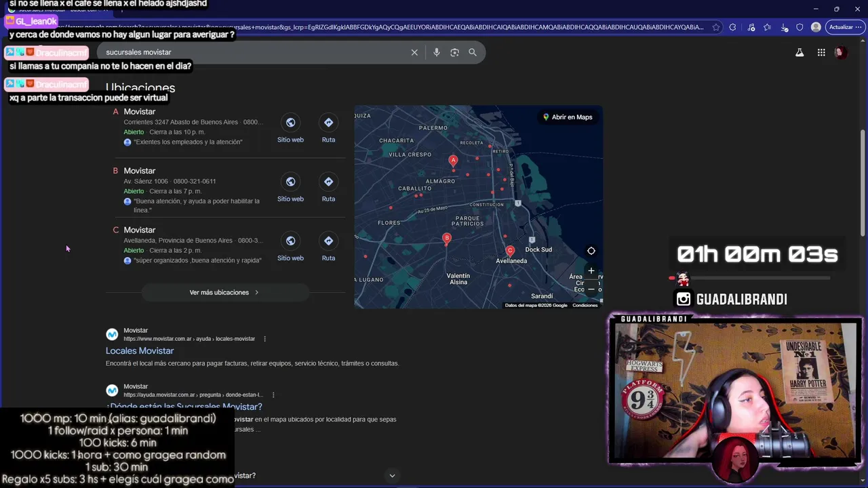868x488 pixels.
Task: Open the Google apps grid
Action: point(821,52)
